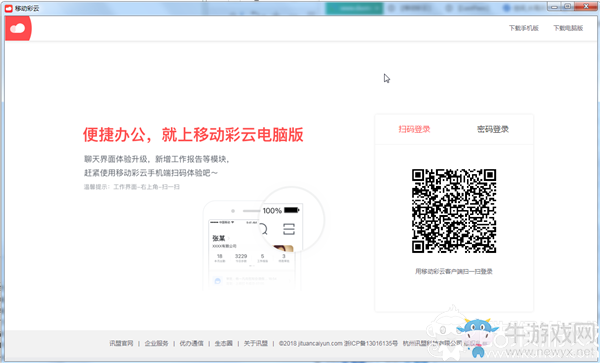Switch to the 扫码登录 tab

click(414, 129)
